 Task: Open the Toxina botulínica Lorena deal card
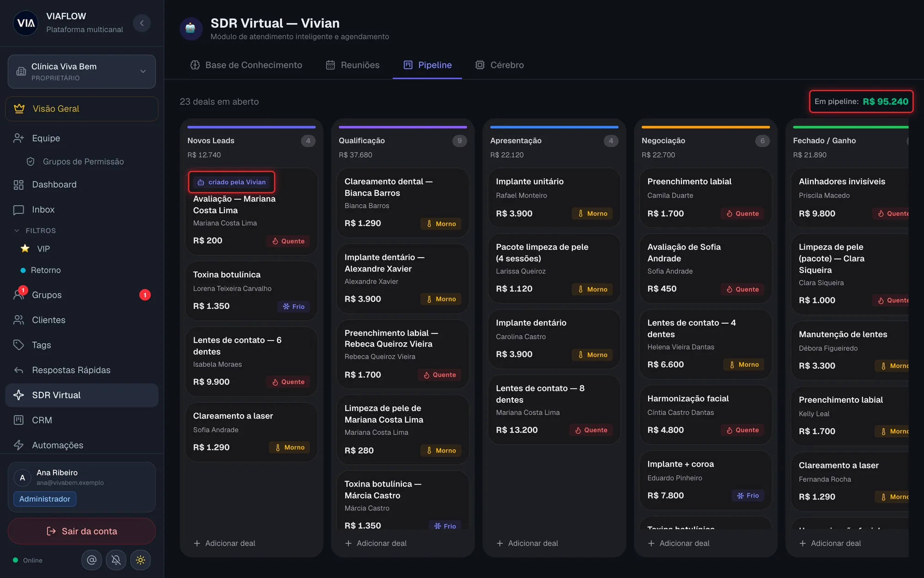coord(251,291)
